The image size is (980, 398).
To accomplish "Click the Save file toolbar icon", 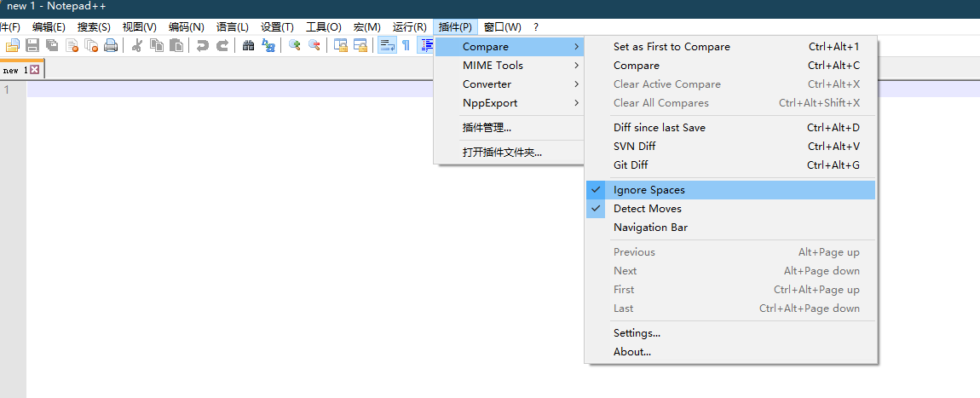I will [32, 45].
